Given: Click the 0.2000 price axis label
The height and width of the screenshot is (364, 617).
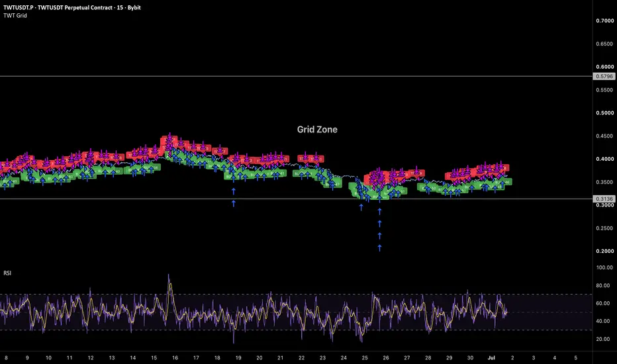Looking at the screenshot, I should point(604,251).
